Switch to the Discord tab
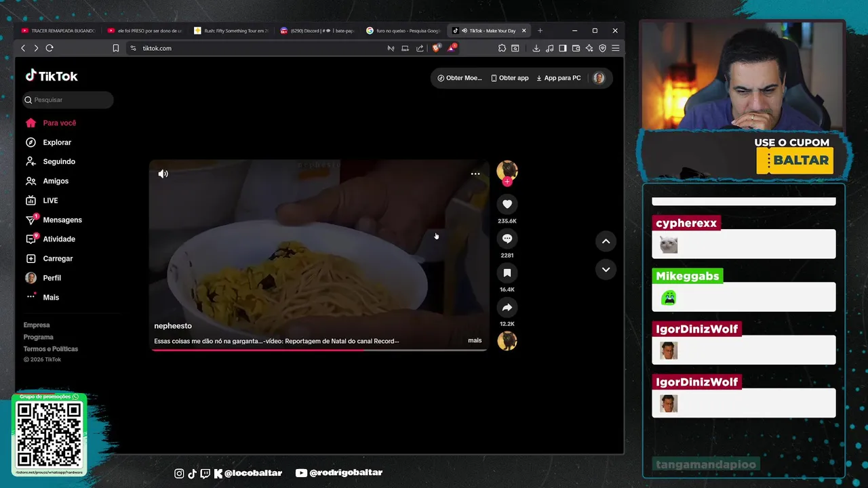The height and width of the screenshot is (488, 868). pos(318,30)
